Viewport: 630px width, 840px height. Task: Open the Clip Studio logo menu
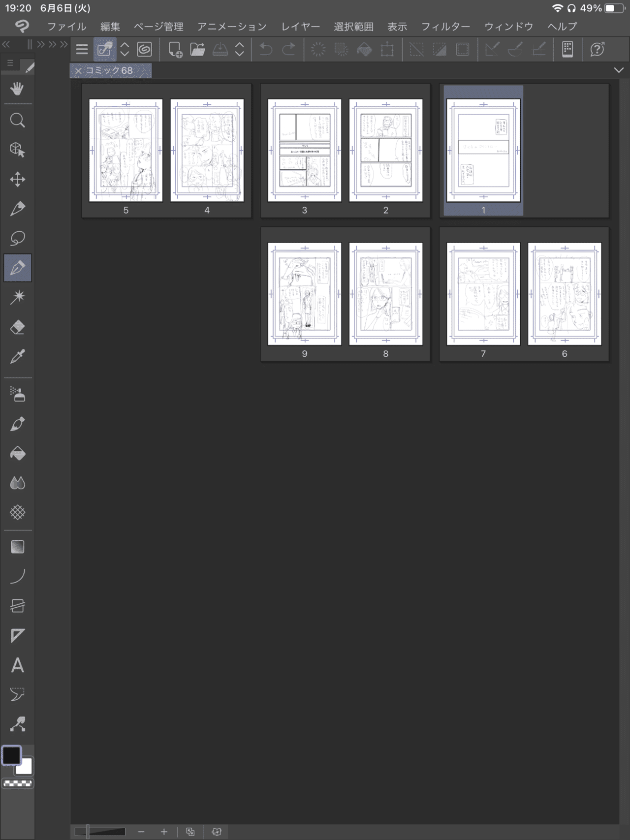pyautogui.click(x=22, y=26)
